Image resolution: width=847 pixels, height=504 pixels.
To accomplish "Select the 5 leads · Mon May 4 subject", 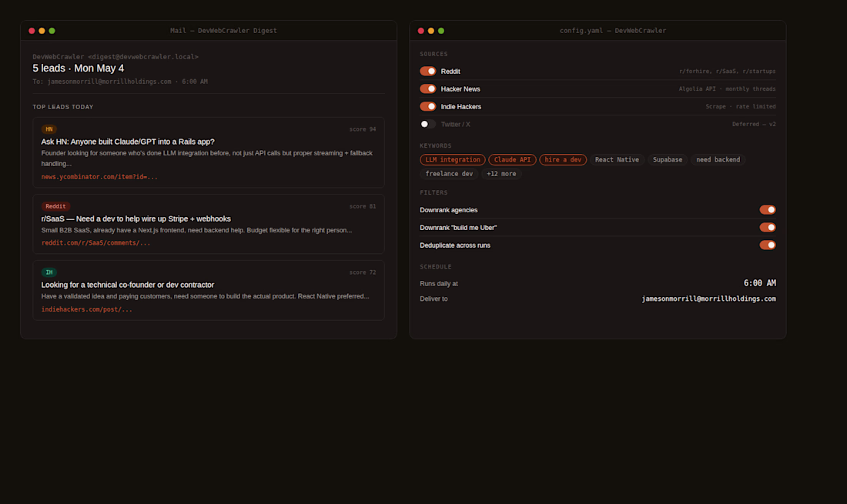I will 79,68.
